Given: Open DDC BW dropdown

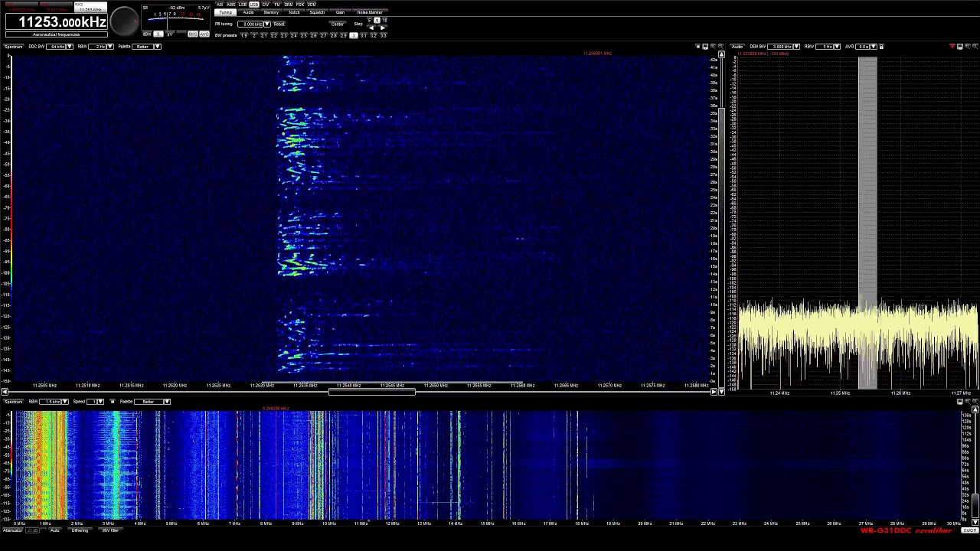Looking at the screenshot, I should click(x=70, y=47).
